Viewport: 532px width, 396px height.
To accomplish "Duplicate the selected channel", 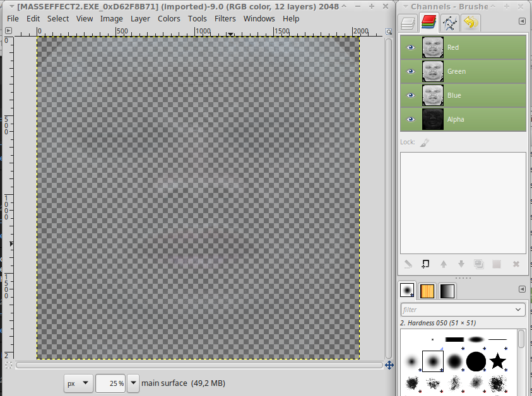I will pyautogui.click(x=479, y=264).
